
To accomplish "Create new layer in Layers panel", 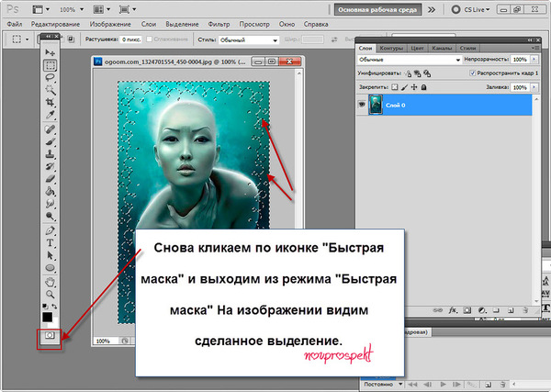I will pyautogui.click(x=511, y=310).
